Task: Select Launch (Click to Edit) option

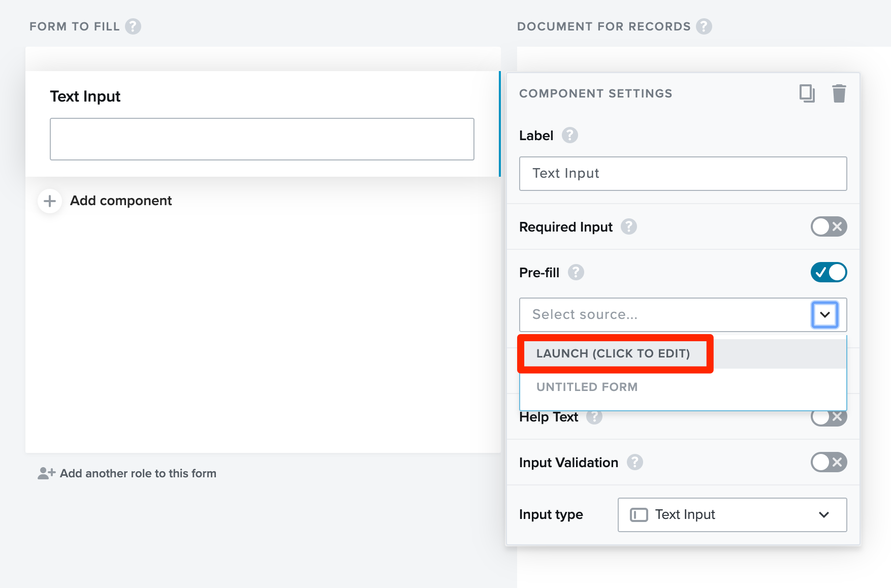Action: (613, 353)
